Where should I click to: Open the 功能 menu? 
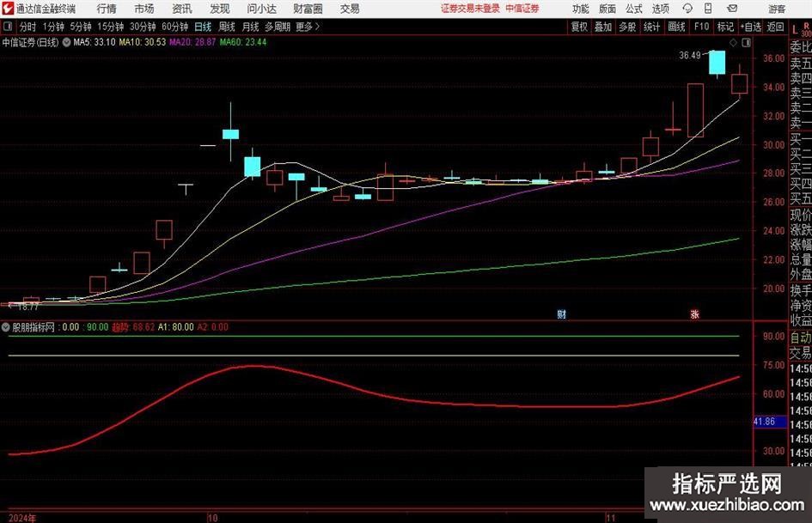[581, 9]
